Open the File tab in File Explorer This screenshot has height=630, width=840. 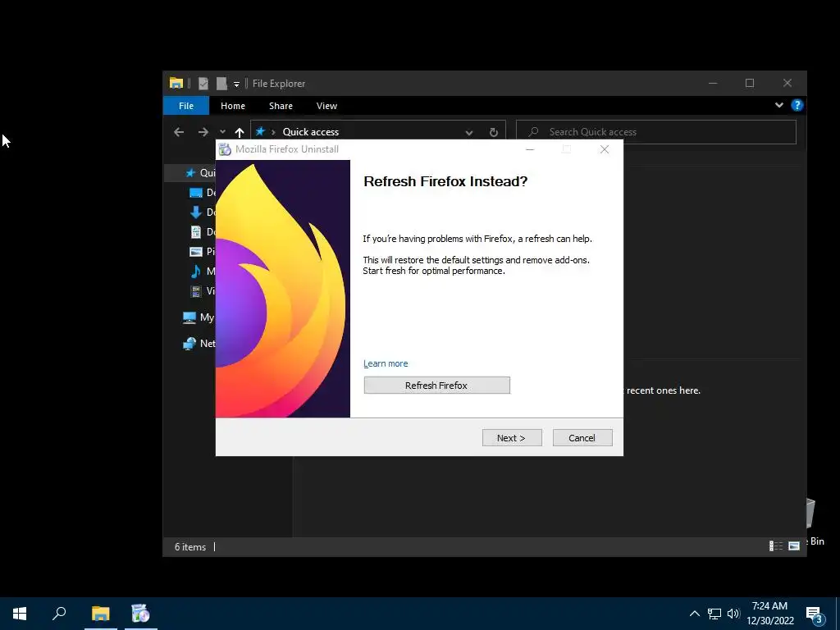tap(186, 106)
